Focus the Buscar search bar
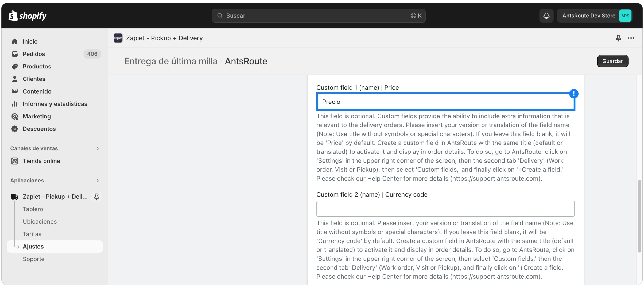 point(319,16)
